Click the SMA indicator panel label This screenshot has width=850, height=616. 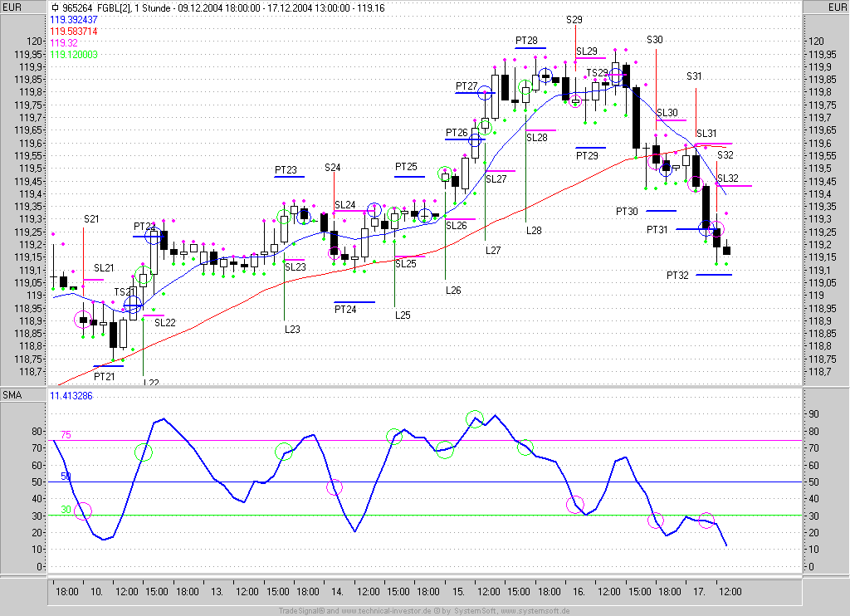tap(12, 395)
